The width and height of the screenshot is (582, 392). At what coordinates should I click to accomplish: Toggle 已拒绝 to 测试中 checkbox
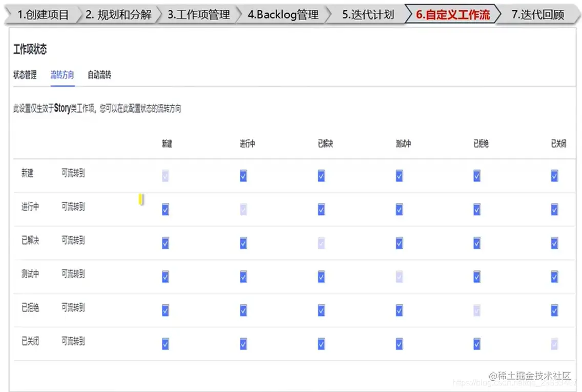[400, 310]
